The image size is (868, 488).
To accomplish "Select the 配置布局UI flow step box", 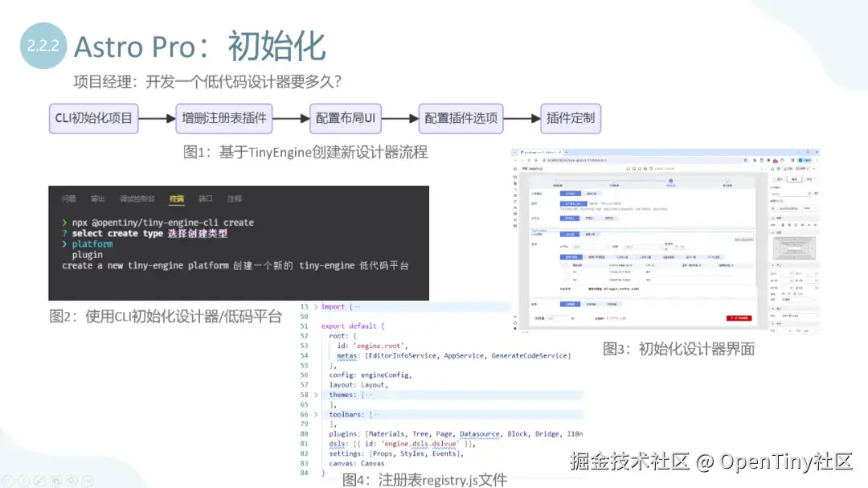I will click(346, 118).
